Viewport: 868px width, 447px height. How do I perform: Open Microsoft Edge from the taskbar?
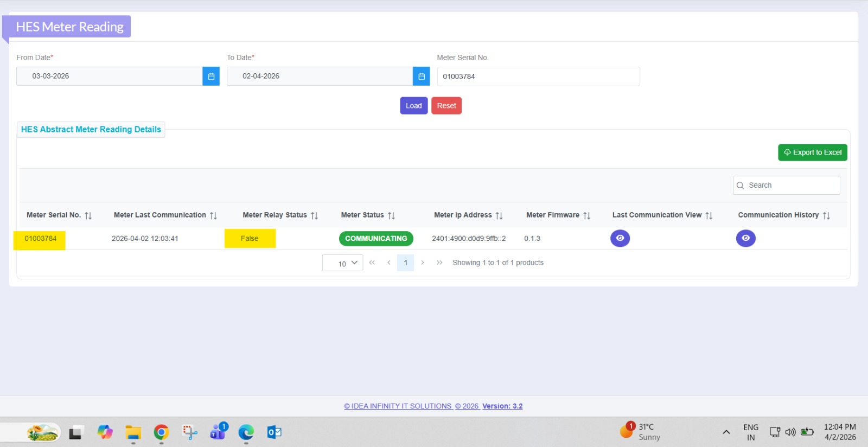point(246,432)
